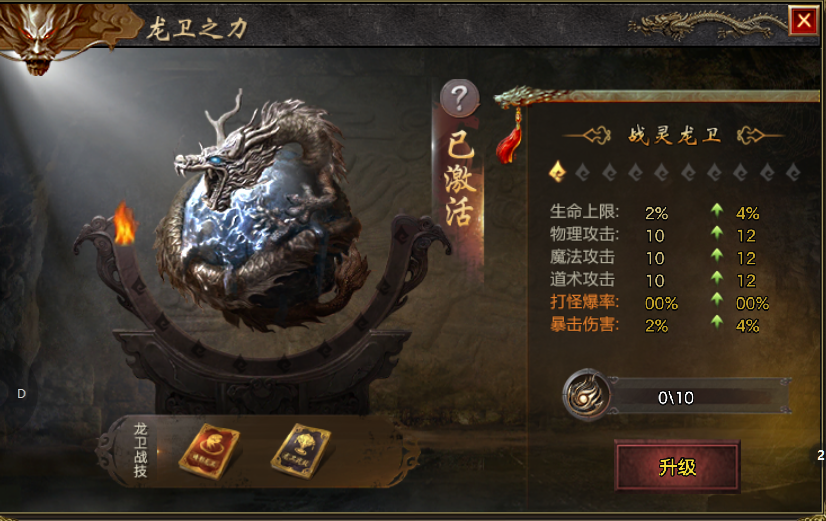Image resolution: width=826 pixels, height=521 pixels.
Task: Click the green arrow next to 生命上限
Action: 717,210
